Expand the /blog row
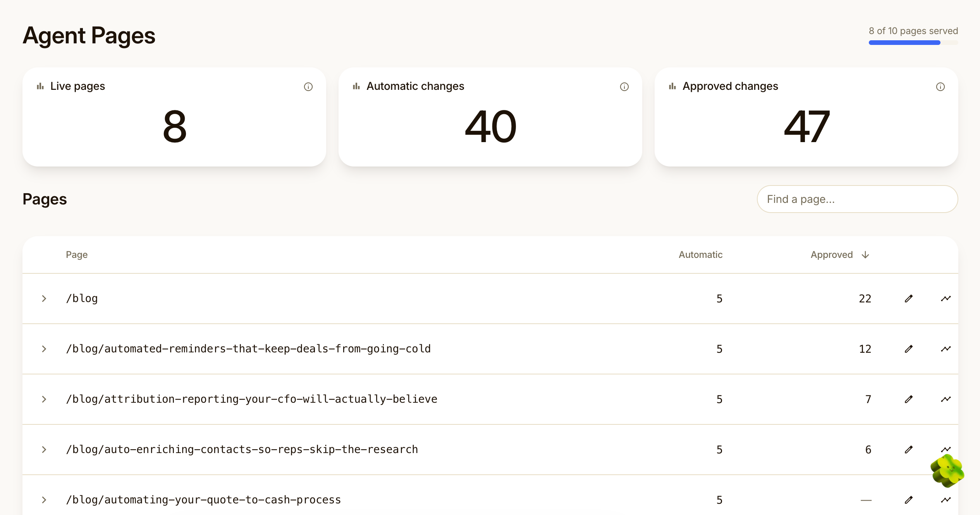The width and height of the screenshot is (980, 515). [x=44, y=299]
